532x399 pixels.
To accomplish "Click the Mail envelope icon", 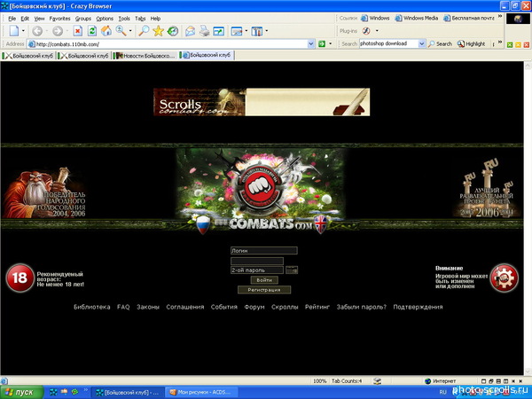I will [x=190, y=31].
